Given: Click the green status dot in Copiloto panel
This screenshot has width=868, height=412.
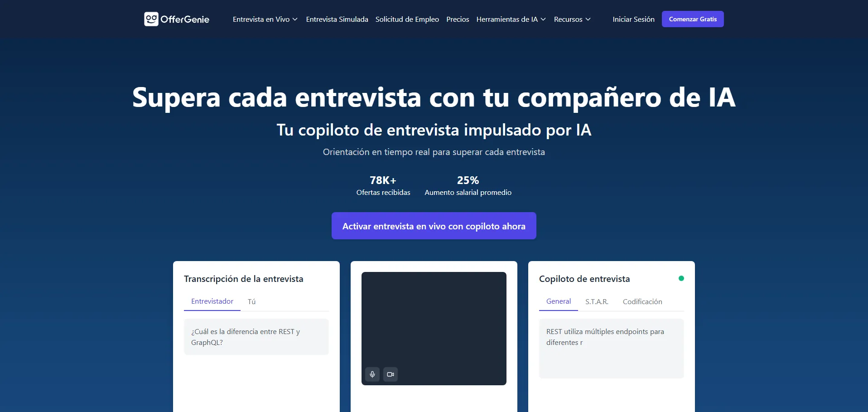Looking at the screenshot, I should (x=681, y=278).
